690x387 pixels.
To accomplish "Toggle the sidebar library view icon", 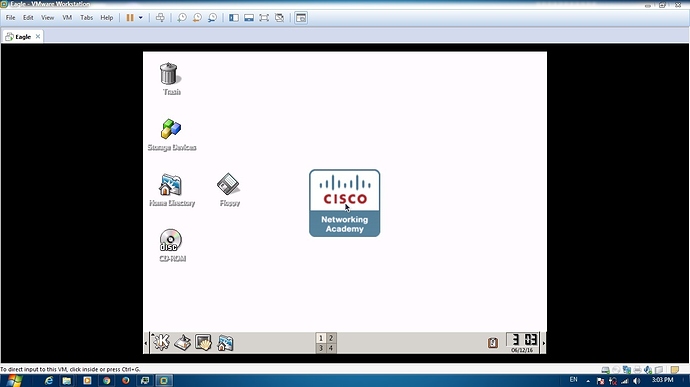I will click(x=234, y=18).
